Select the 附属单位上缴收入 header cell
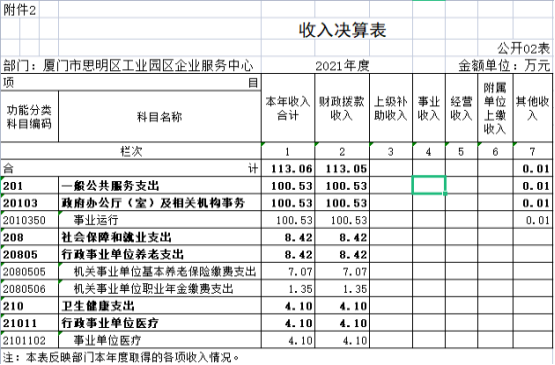The width and height of the screenshot is (555, 365). pos(495,108)
